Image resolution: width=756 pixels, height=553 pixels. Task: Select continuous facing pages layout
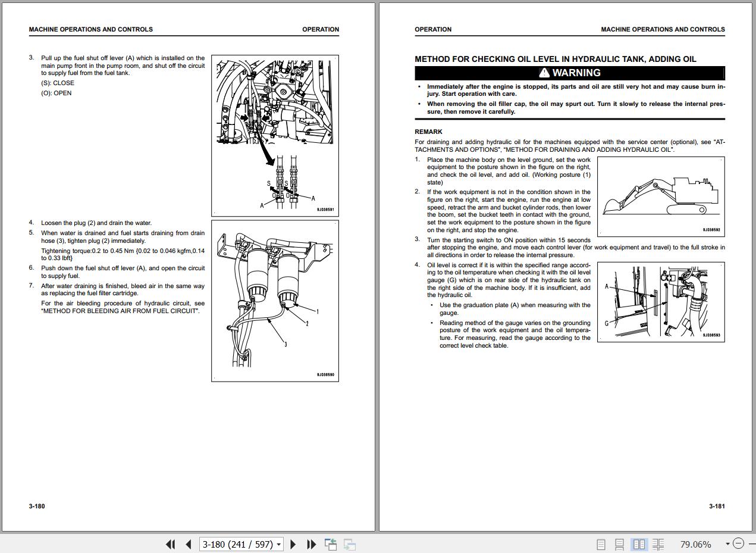(x=658, y=544)
